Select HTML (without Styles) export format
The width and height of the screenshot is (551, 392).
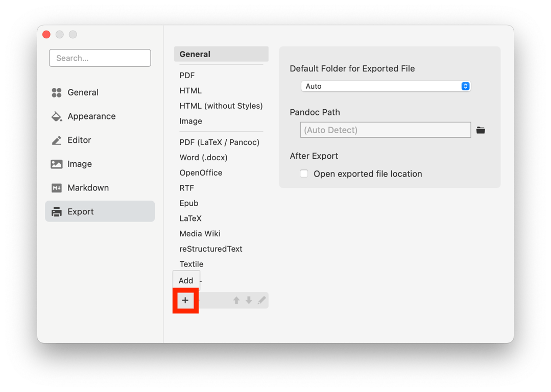(221, 106)
